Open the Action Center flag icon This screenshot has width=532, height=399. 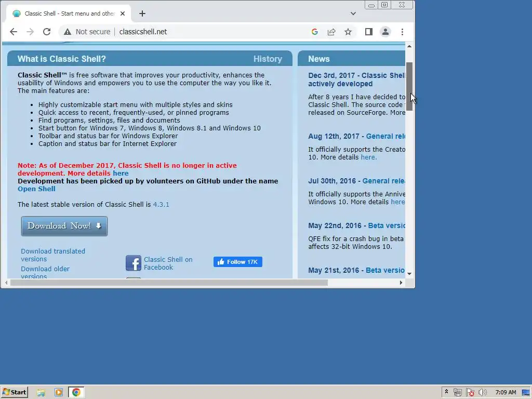point(470,393)
